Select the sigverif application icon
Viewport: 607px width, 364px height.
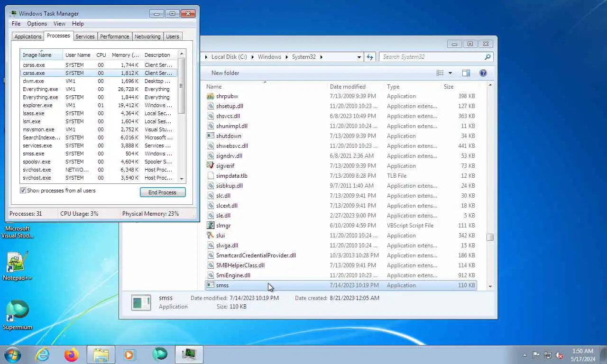(x=211, y=166)
